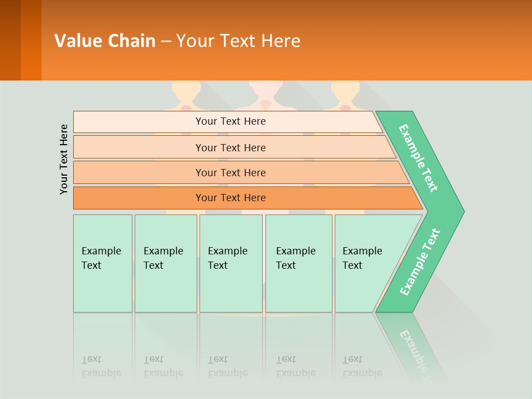Select the bold "Value Chain" title text
The width and height of the screenshot is (532, 399).
105,40
